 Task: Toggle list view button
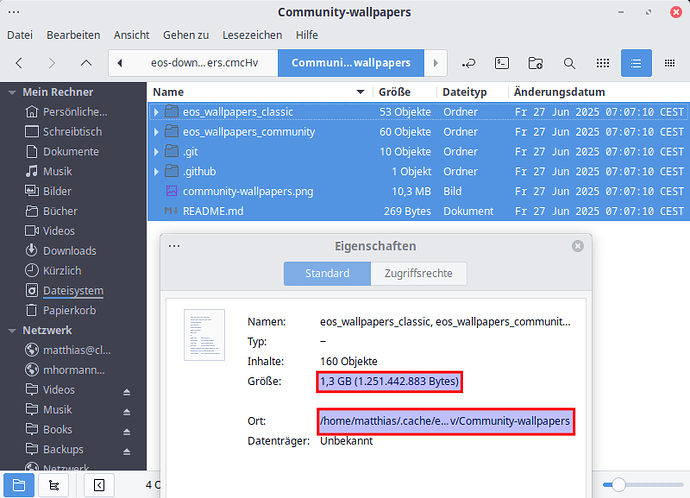634,63
